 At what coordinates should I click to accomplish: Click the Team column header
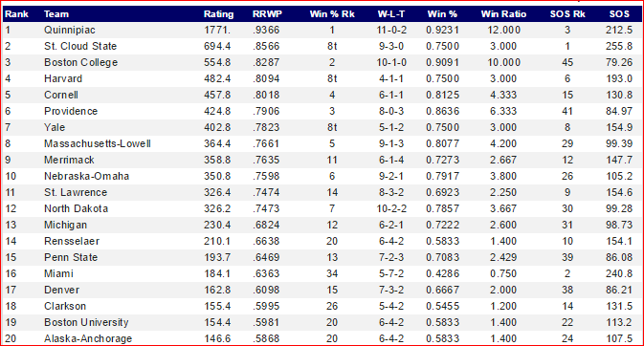(56, 14)
